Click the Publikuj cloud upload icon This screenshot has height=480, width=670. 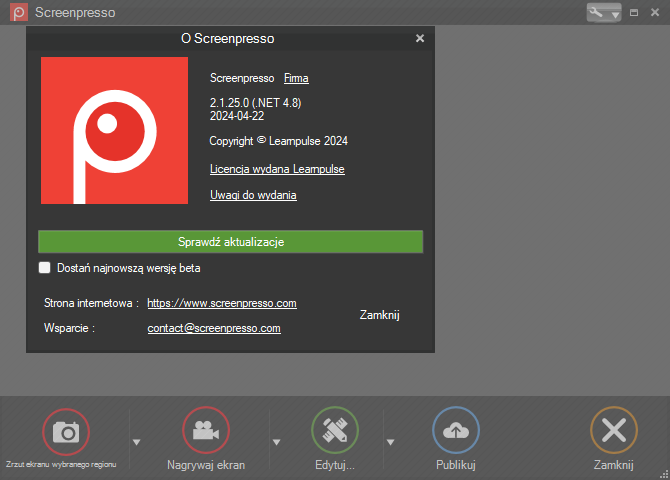(455, 430)
